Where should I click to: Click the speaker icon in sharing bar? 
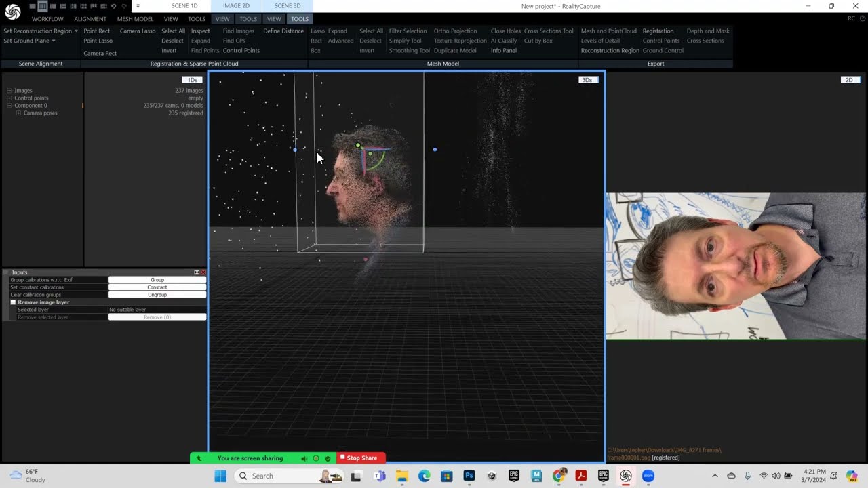coord(304,458)
